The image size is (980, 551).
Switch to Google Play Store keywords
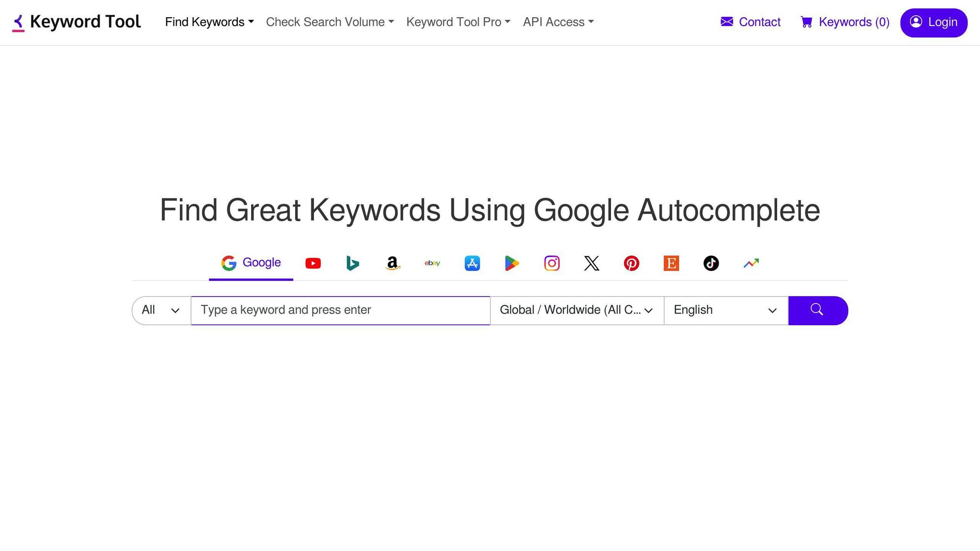coord(512,263)
